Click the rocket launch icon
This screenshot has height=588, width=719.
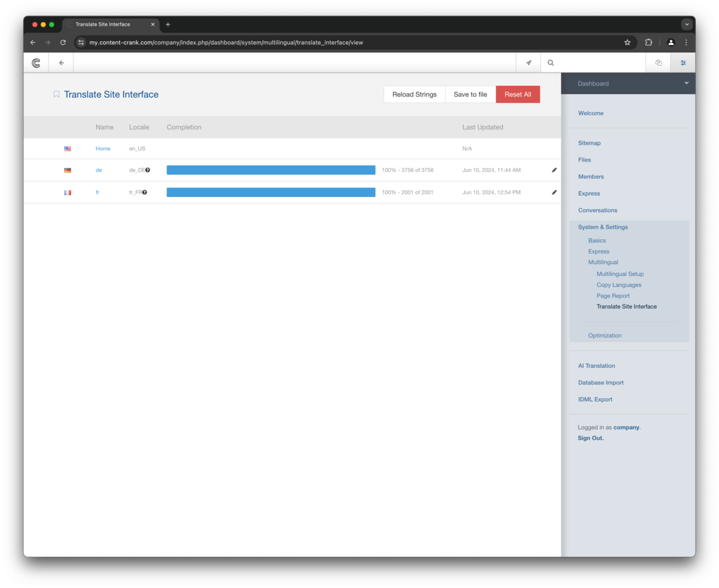528,62
